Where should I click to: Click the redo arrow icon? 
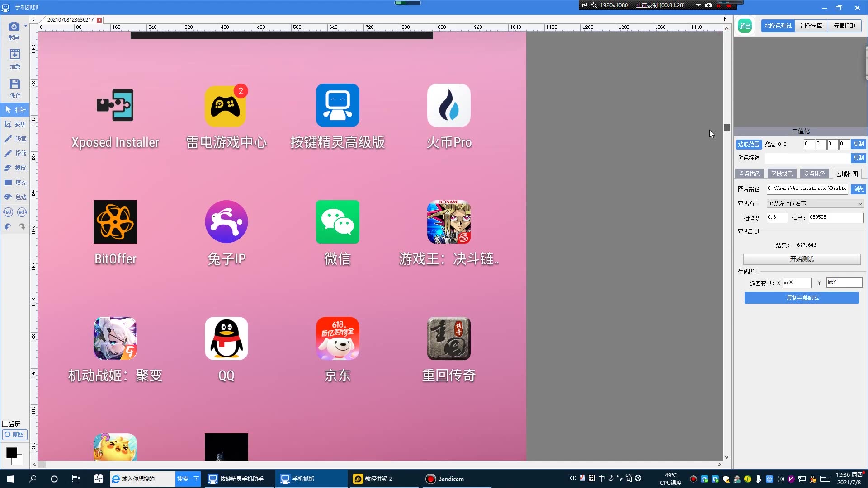pyautogui.click(x=22, y=226)
